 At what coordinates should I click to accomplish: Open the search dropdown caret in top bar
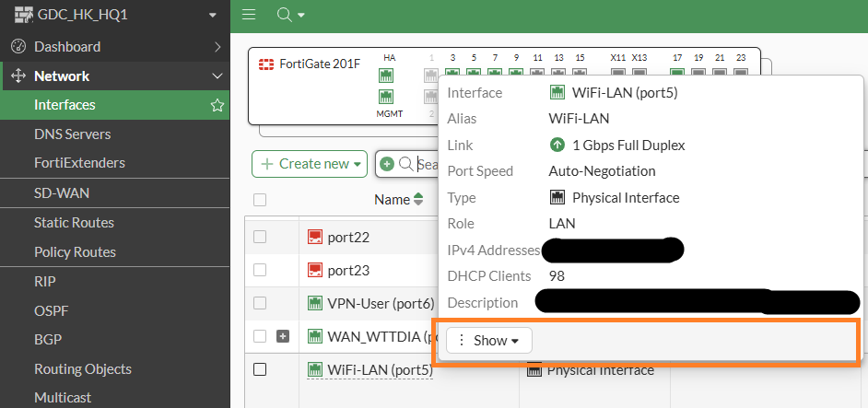[x=301, y=16]
